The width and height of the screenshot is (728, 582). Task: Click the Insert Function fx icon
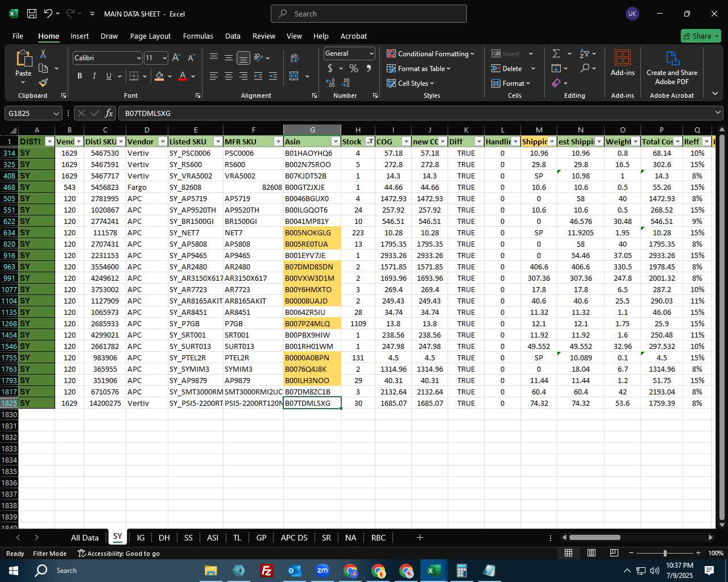(109, 113)
